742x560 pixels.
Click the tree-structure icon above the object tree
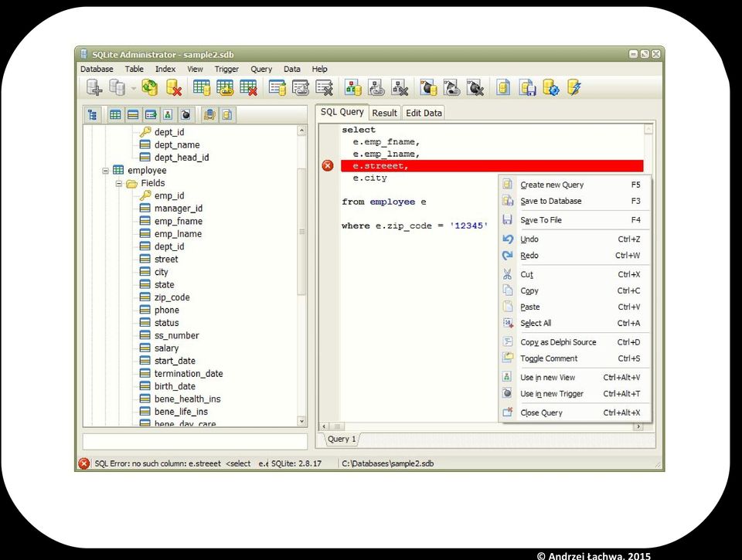pyautogui.click(x=93, y=114)
